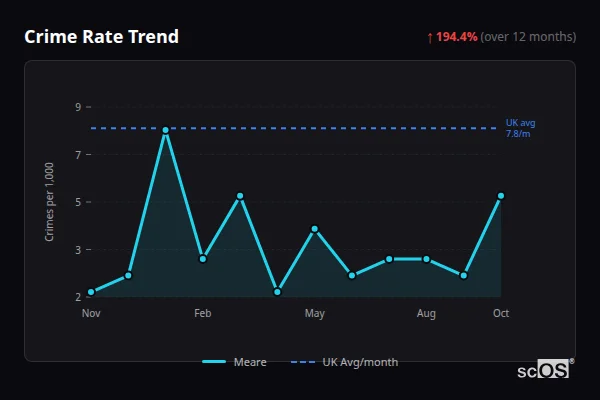Screen dimensions: 600x400
Task: Click the y-axis value '7'
Action: (x=78, y=155)
